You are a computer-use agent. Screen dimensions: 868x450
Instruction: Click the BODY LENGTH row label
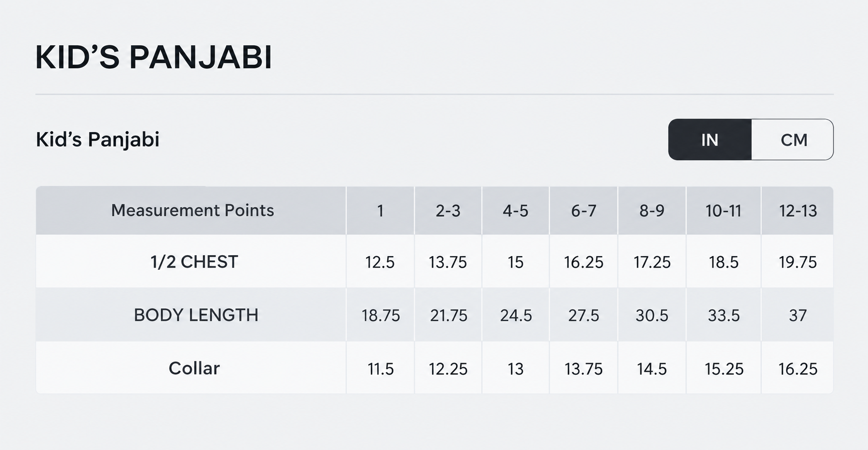[x=196, y=315]
